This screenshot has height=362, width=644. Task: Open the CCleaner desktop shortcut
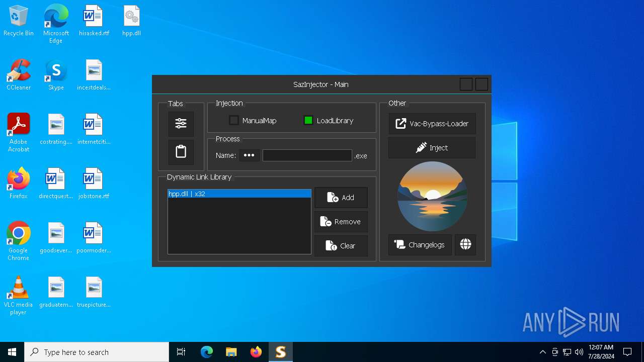tap(19, 75)
